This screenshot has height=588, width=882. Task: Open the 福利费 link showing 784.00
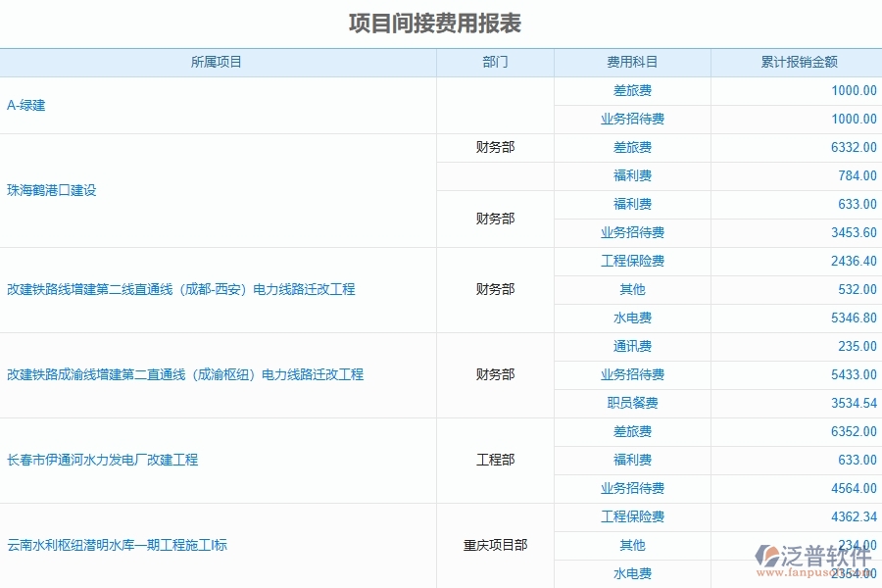pos(632,175)
